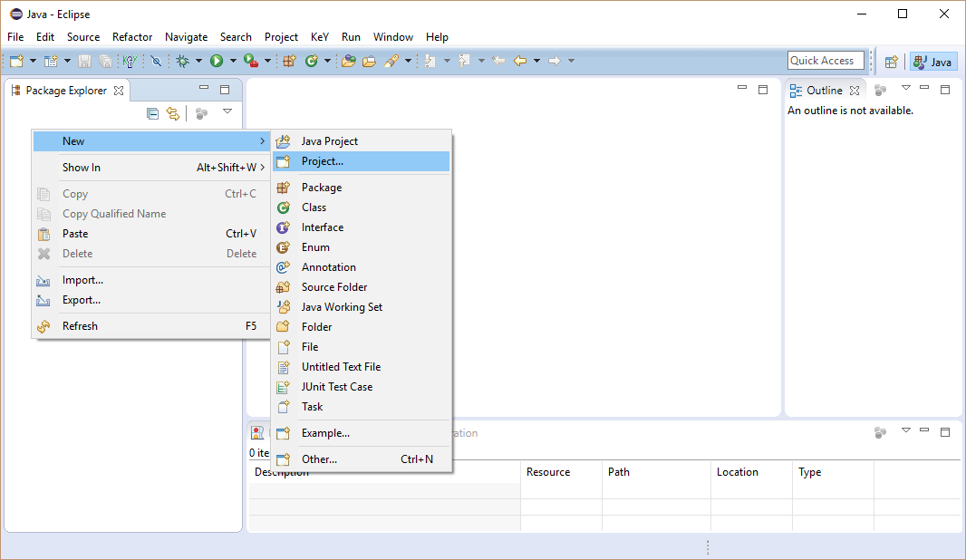Click in the Quick Access field
The width and height of the screenshot is (966, 560).
point(826,61)
